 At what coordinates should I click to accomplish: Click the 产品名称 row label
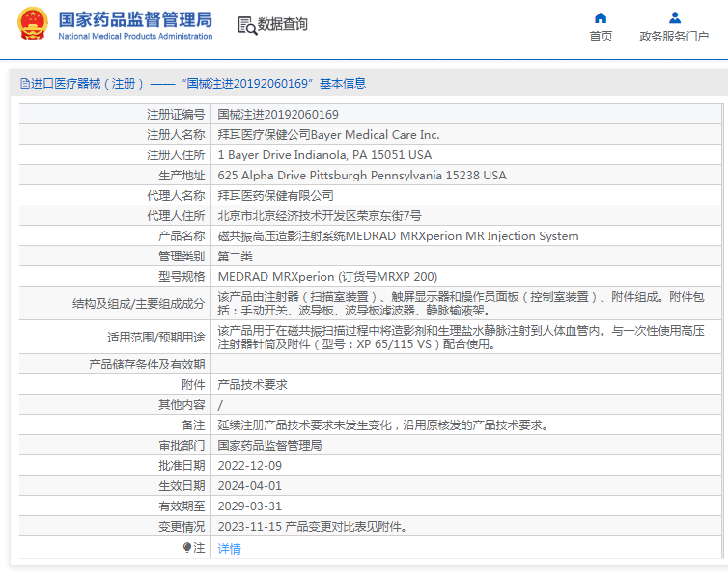click(x=182, y=235)
